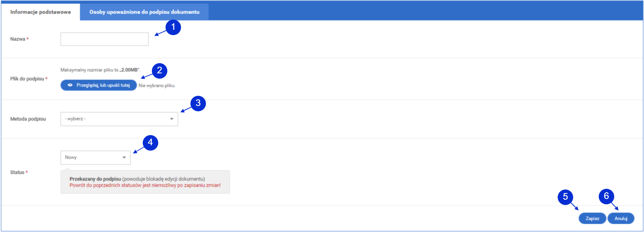Click the arrow of the Nowy status dropdown
Viewport: 644px width, 232px height.
(x=124, y=158)
